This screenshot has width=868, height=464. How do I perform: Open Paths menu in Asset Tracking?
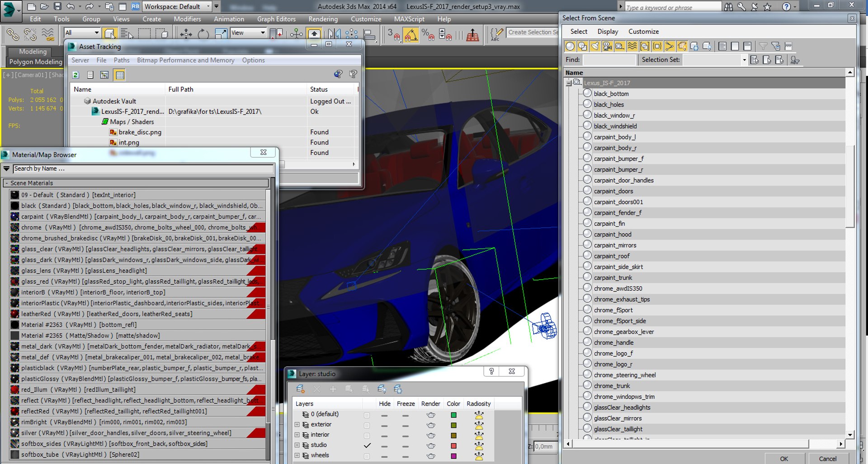pyautogui.click(x=121, y=60)
